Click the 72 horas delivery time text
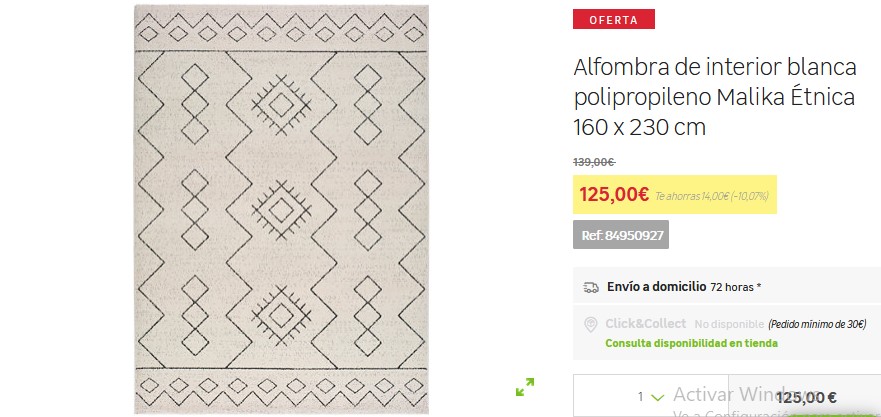The image size is (881, 417). click(736, 287)
